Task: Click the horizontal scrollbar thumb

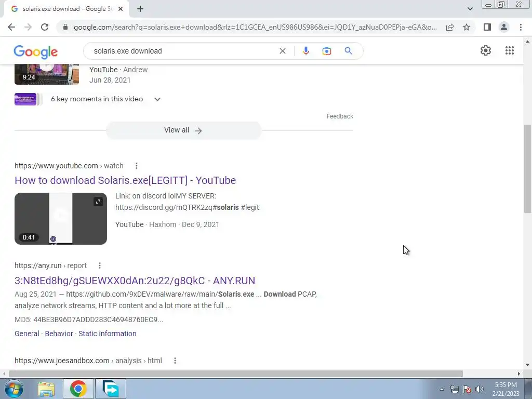Action: pyautogui.click(x=236, y=374)
